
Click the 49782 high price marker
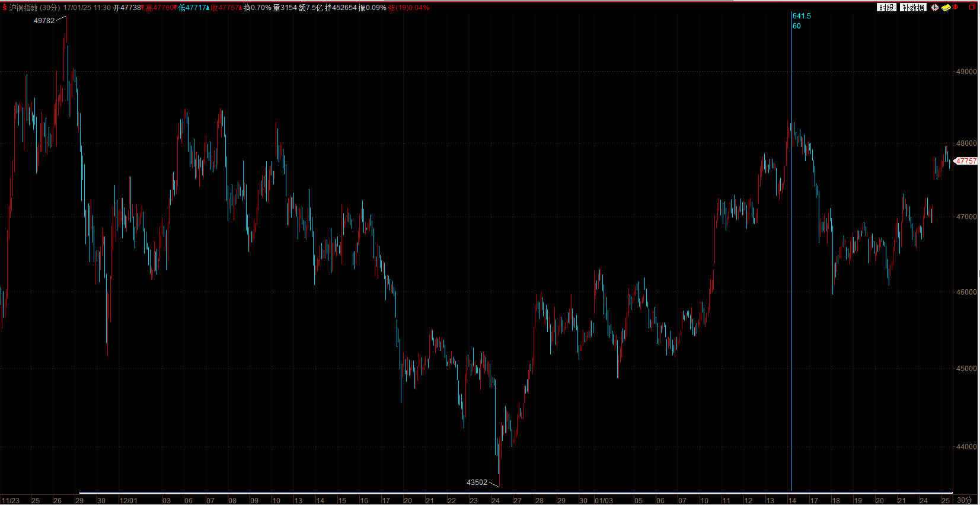(44, 21)
